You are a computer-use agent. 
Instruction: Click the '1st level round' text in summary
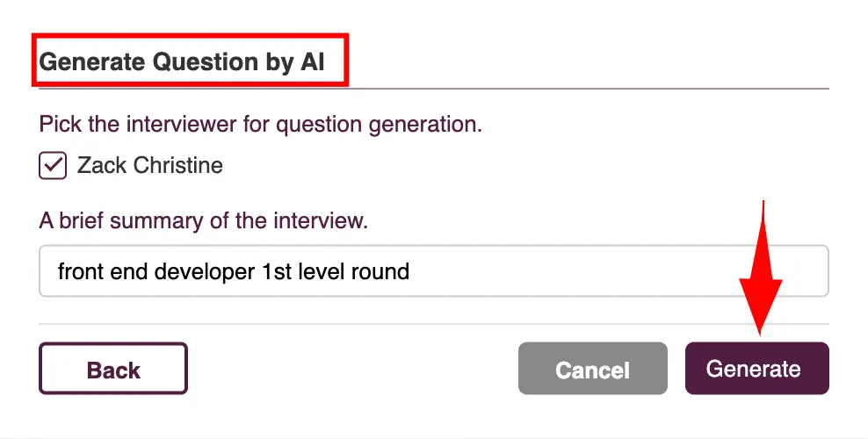click(x=336, y=271)
